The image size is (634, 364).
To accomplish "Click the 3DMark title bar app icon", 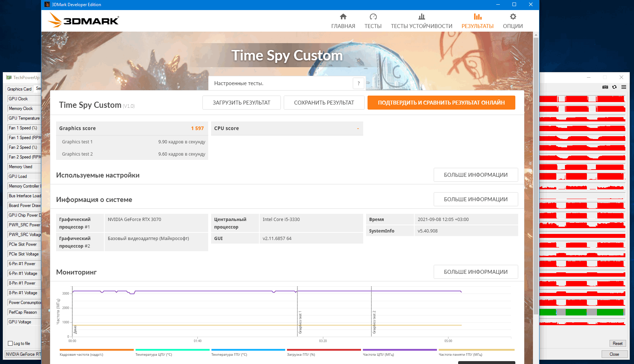I will point(47,5).
